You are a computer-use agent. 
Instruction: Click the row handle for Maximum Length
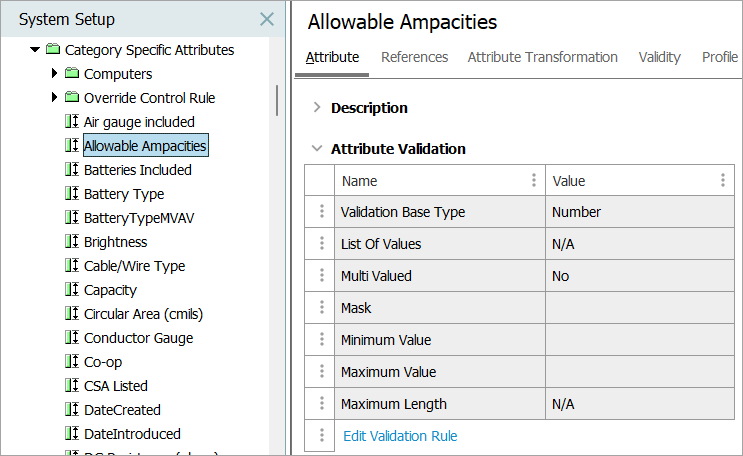(x=321, y=404)
